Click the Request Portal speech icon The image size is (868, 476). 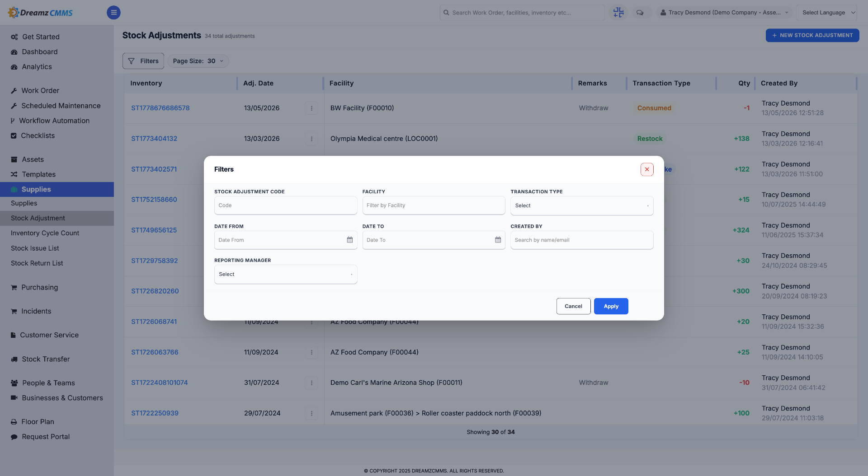tap(14, 437)
